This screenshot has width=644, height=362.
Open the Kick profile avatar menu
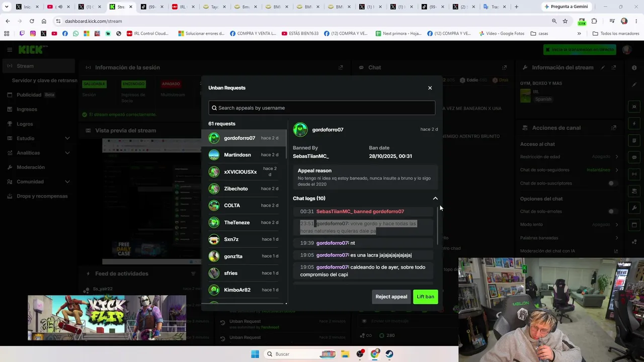pyautogui.click(x=626, y=50)
